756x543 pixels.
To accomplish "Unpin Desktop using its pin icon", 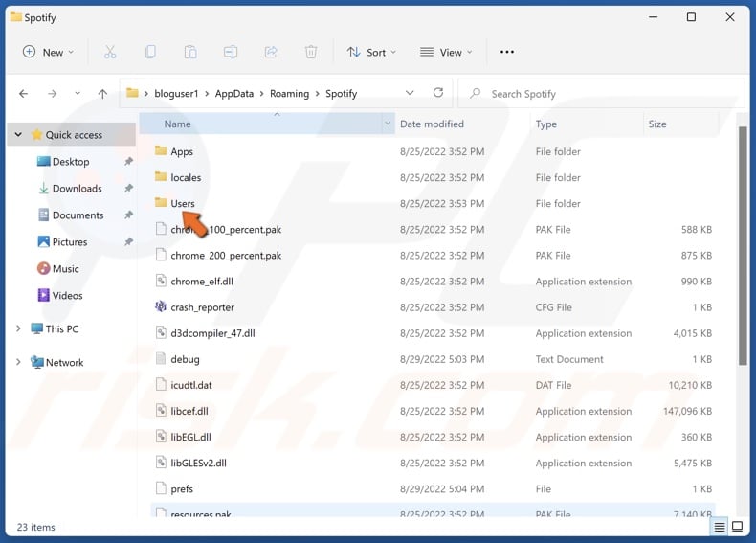I will [128, 162].
